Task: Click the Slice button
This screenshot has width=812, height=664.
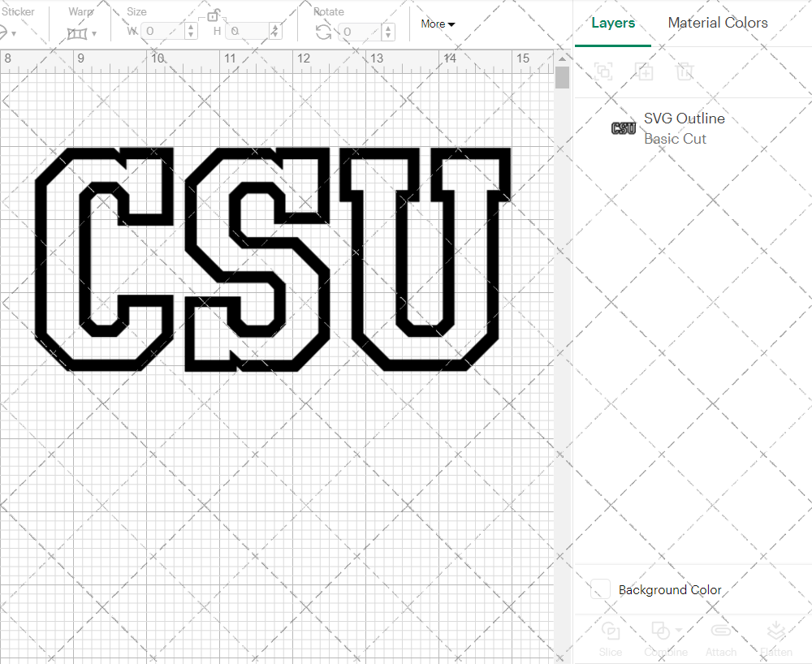Action: point(611,640)
